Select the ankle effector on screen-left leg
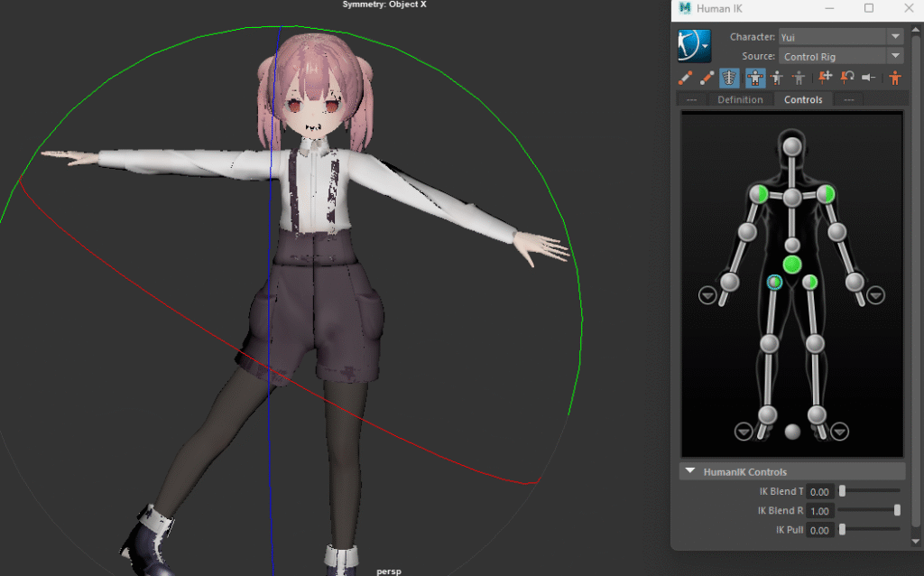The image size is (924, 576). 767,414
